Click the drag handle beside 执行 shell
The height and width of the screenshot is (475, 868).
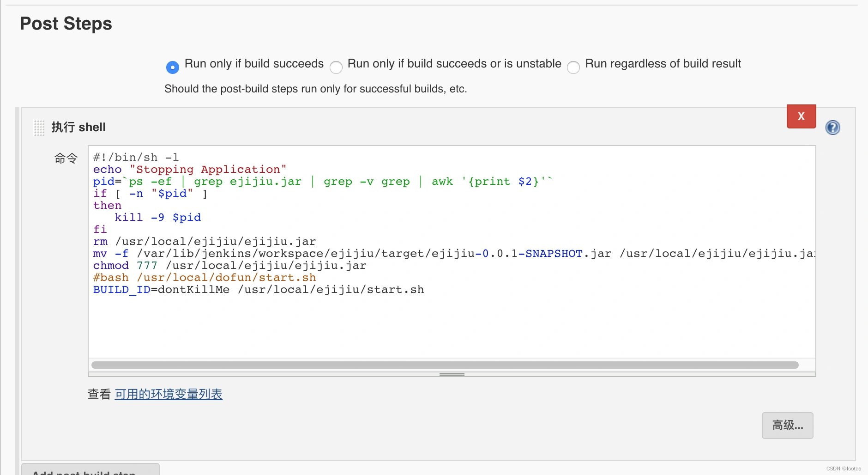(39, 128)
